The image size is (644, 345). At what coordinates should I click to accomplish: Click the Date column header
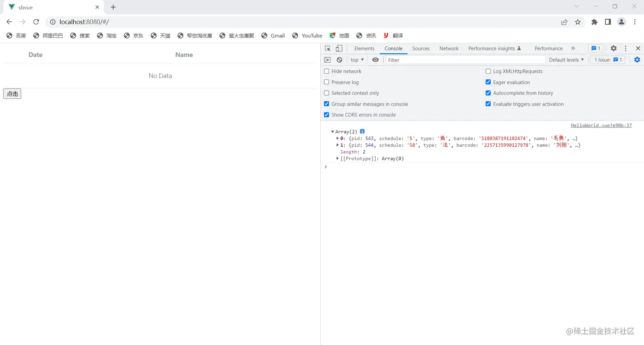click(35, 55)
